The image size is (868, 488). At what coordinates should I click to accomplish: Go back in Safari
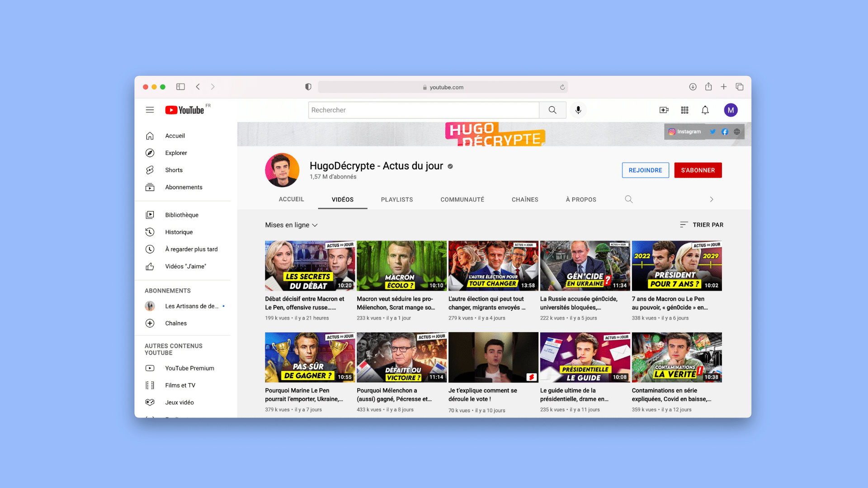198,87
